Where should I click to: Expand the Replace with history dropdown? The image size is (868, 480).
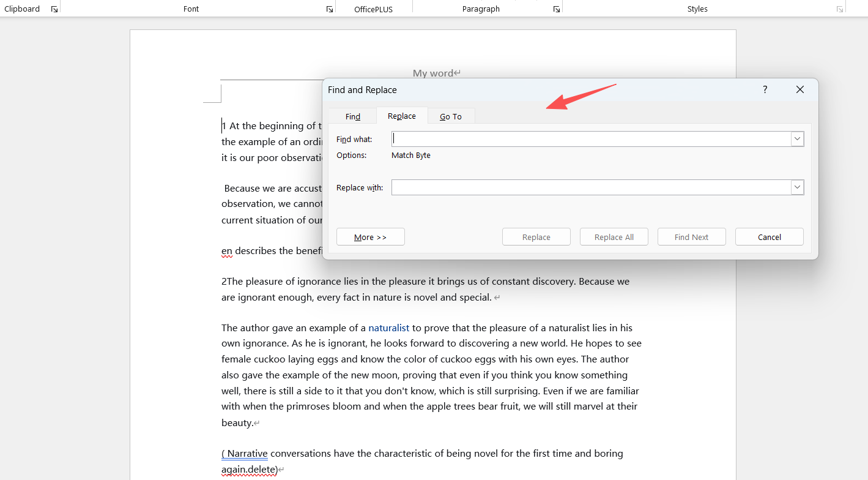point(797,187)
